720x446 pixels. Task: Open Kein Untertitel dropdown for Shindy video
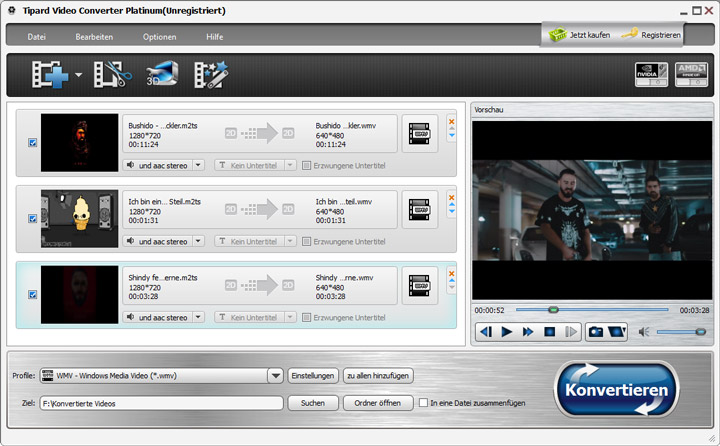click(290, 317)
